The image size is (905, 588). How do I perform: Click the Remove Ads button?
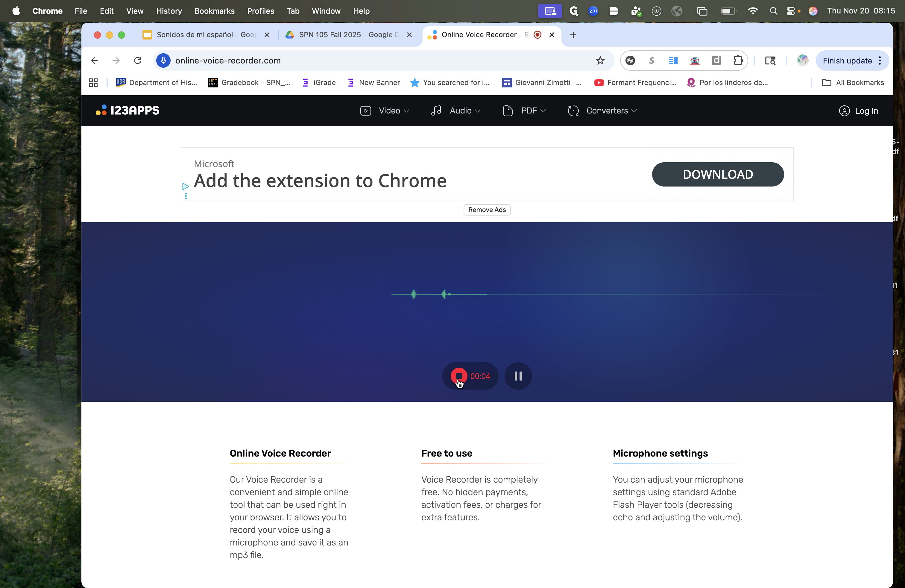point(487,210)
